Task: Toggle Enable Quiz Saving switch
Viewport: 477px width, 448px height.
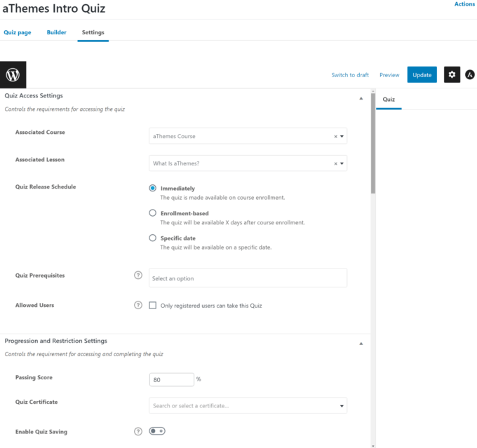Action: (x=157, y=431)
